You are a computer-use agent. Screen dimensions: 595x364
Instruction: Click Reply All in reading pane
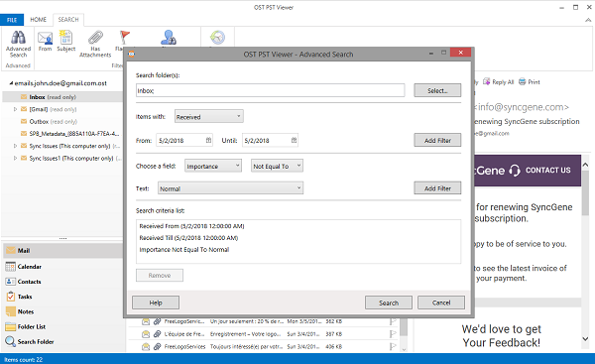(498, 81)
